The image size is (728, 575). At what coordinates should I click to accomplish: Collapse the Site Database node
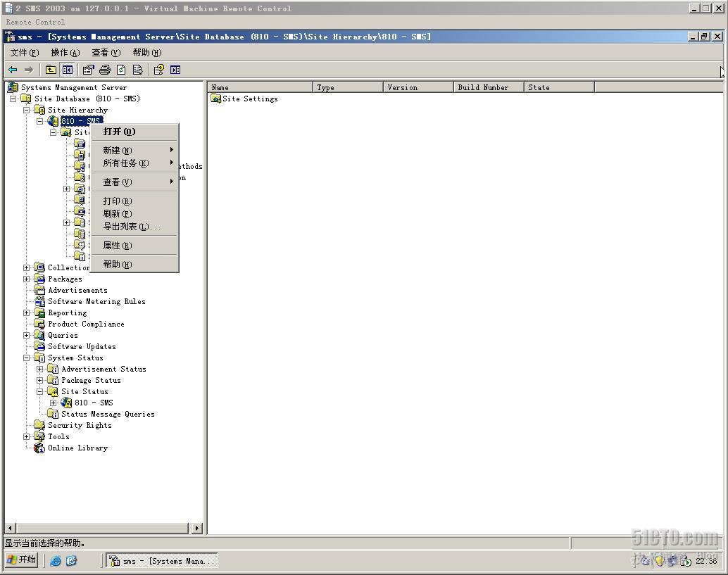pos(13,99)
